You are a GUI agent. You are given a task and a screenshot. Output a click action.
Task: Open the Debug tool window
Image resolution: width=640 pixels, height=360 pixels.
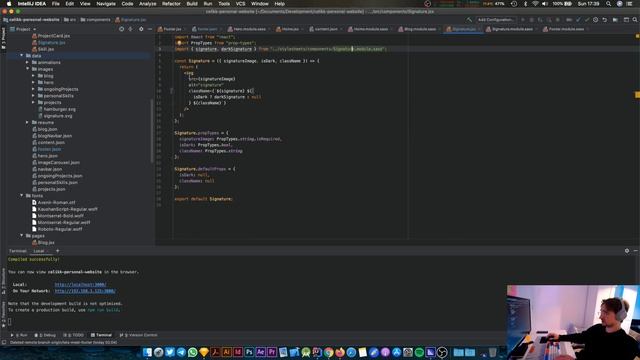[46, 335]
